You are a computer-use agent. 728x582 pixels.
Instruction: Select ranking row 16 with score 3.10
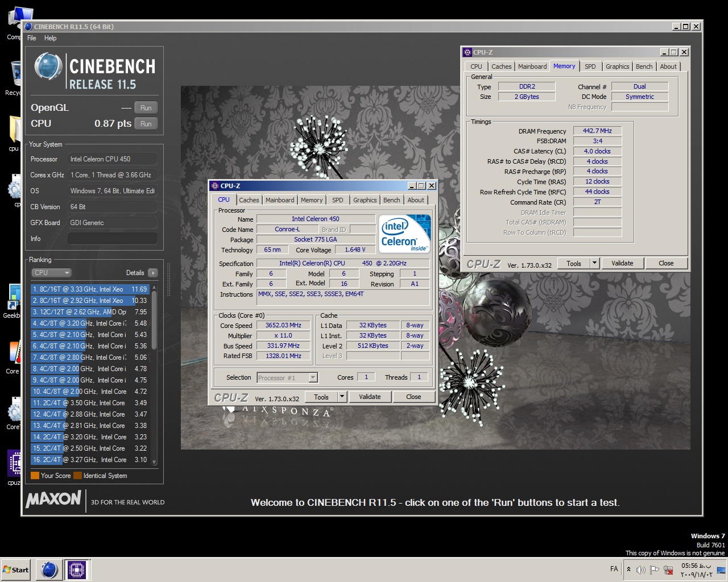pyautogui.click(x=90, y=460)
